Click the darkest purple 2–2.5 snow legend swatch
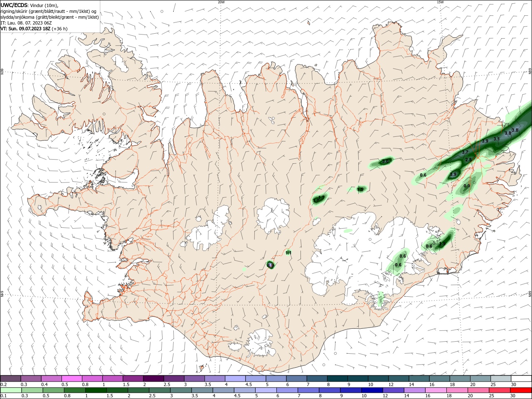This screenshot has width=532, height=399. 153,378
